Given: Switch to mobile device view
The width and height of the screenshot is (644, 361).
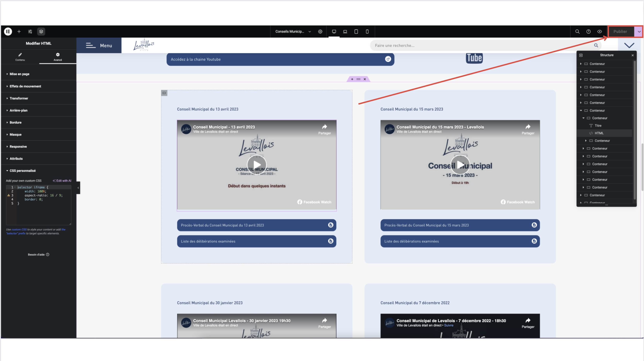Looking at the screenshot, I should (x=367, y=32).
